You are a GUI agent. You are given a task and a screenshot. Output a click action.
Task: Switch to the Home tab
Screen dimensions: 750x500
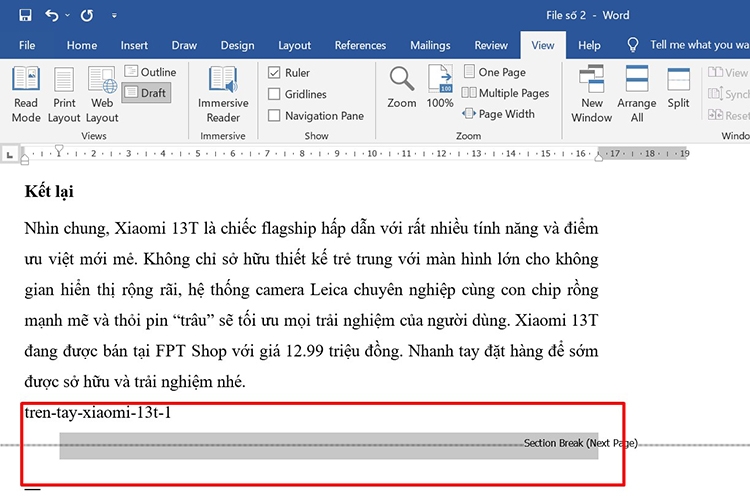(82, 45)
